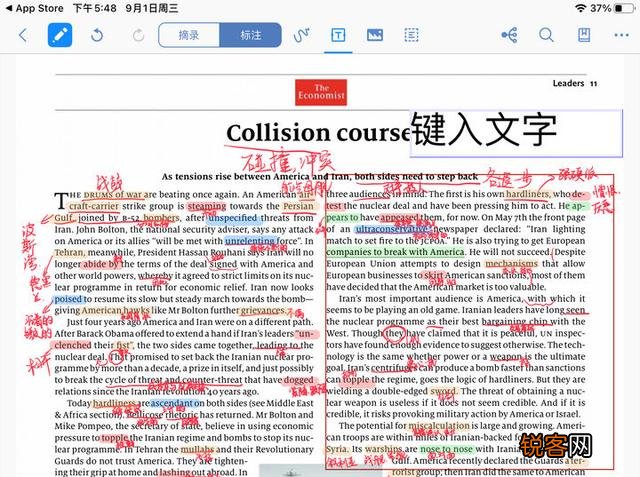Click the Collision course headline
The width and height of the screenshot is (640, 477).
click(318, 133)
